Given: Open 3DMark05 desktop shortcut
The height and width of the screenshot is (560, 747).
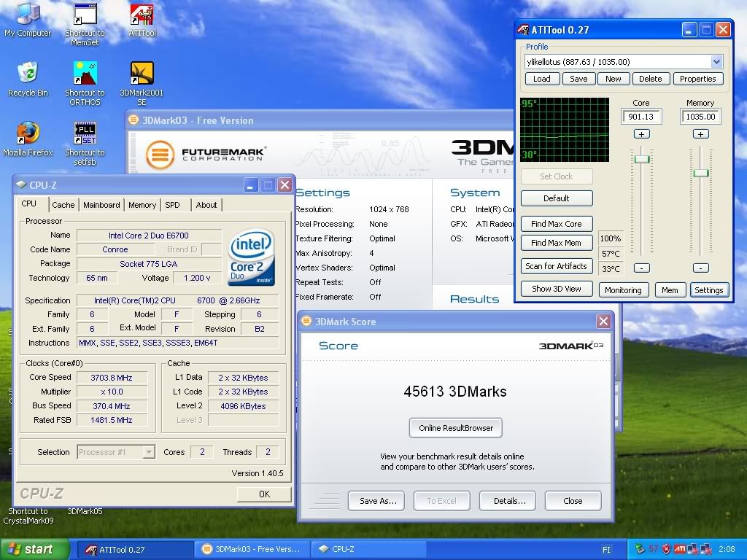Looking at the screenshot, I should (85, 511).
